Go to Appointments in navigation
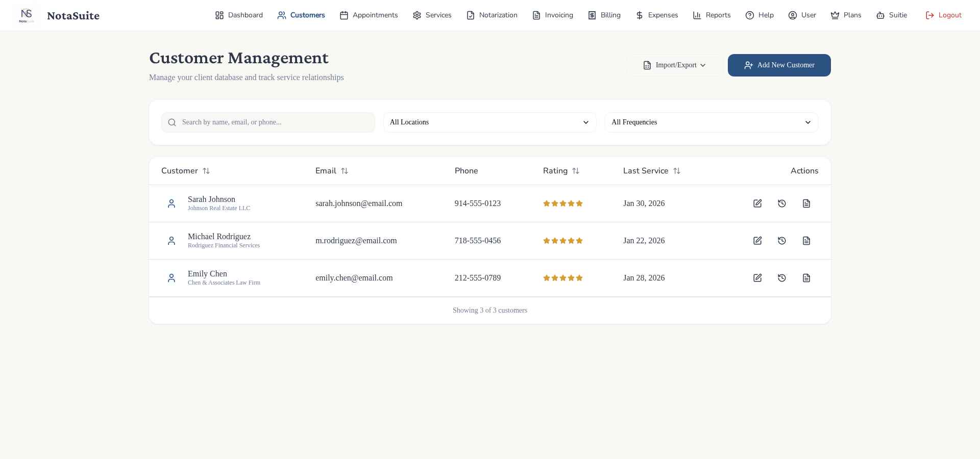Screen dimensions: 980x459 click(369, 15)
